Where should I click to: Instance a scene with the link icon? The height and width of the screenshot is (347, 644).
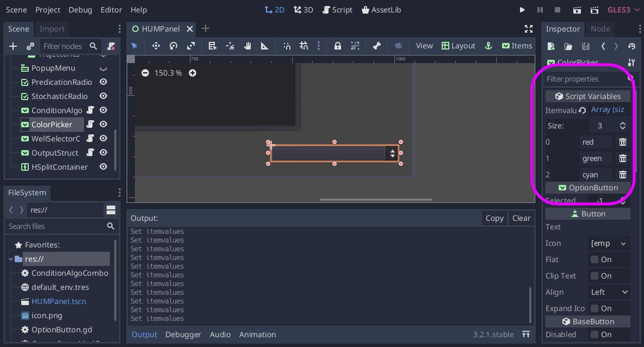[30, 46]
